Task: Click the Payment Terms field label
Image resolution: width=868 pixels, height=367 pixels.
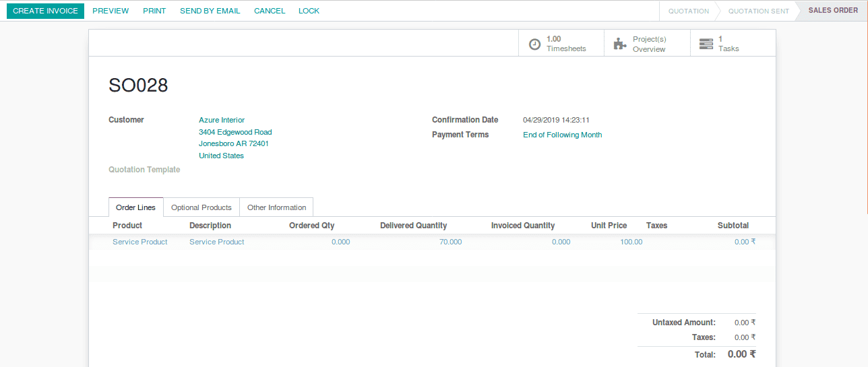Action: (460, 135)
